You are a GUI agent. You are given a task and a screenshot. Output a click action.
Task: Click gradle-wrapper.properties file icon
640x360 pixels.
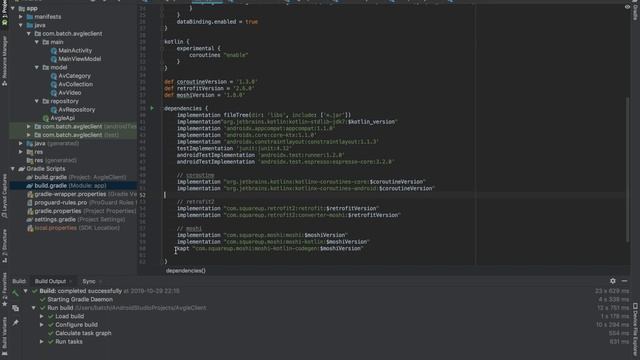[x=30, y=194]
